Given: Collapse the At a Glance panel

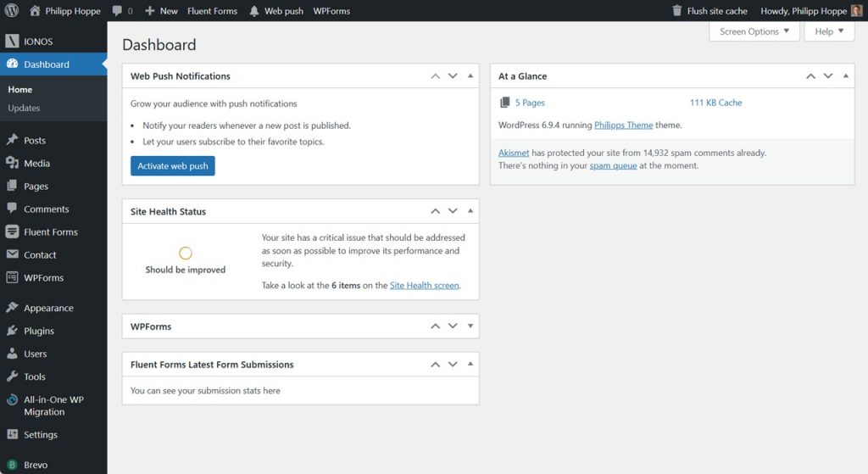Looking at the screenshot, I should pyautogui.click(x=845, y=75).
